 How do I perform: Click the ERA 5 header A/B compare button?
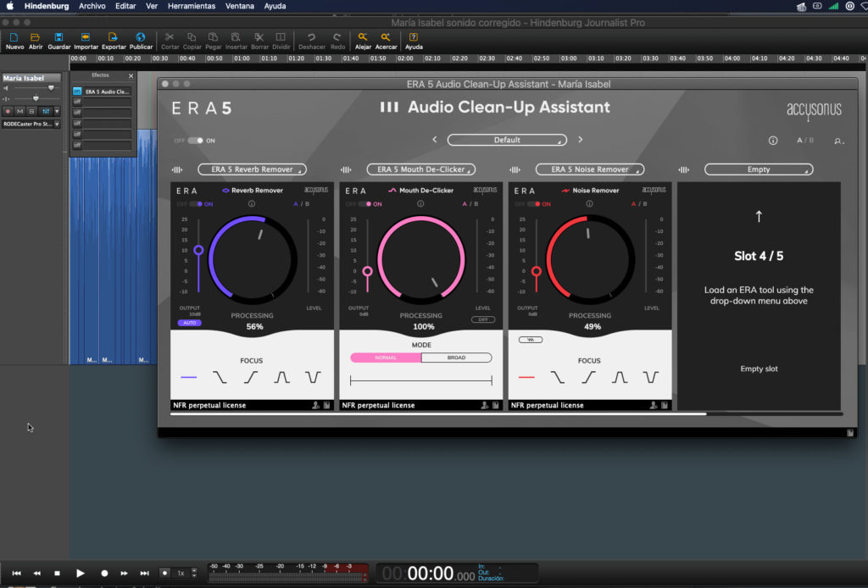(x=805, y=141)
